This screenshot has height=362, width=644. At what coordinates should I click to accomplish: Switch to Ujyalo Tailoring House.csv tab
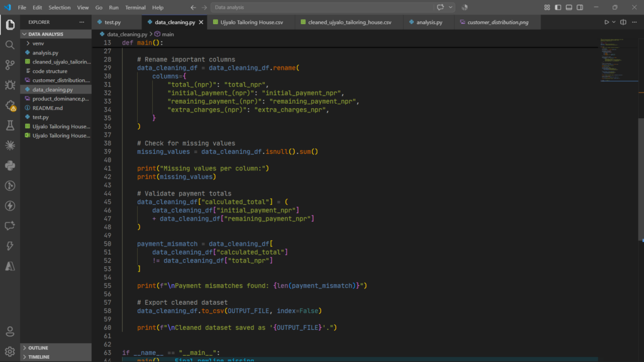[252, 22]
